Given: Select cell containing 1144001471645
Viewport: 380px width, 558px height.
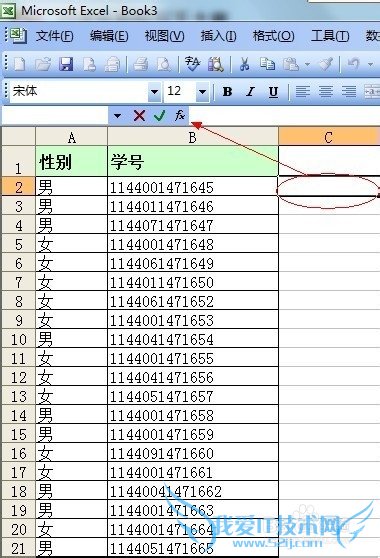Looking at the screenshot, I should click(192, 187).
